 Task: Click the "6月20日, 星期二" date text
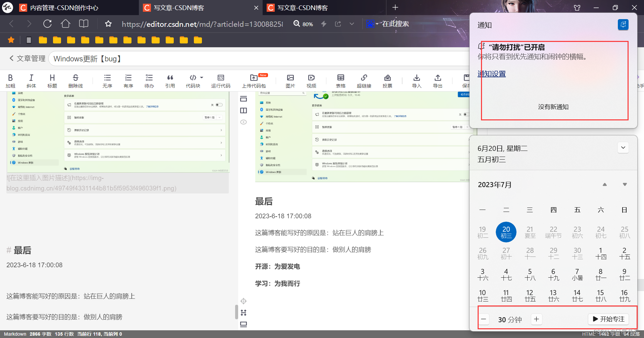point(502,148)
